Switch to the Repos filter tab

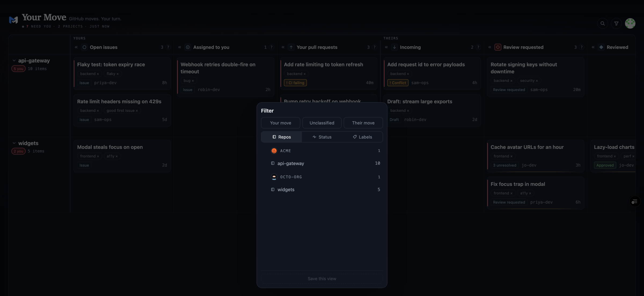tap(281, 137)
